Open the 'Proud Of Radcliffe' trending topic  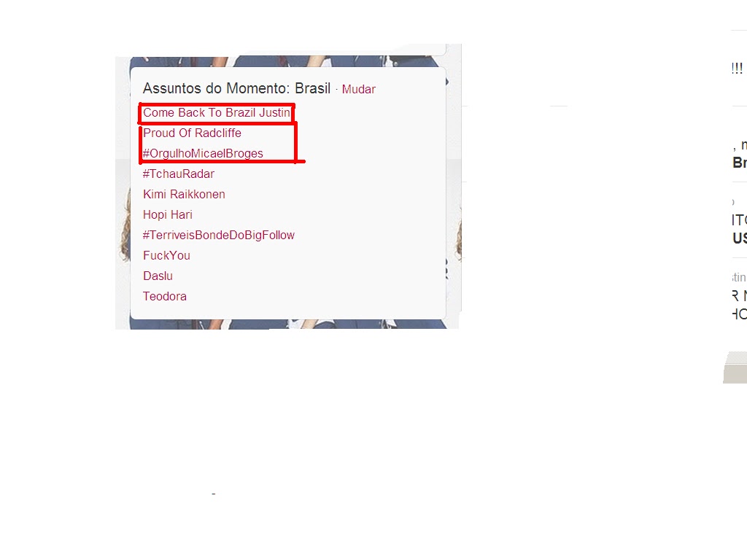(x=192, y=133)
